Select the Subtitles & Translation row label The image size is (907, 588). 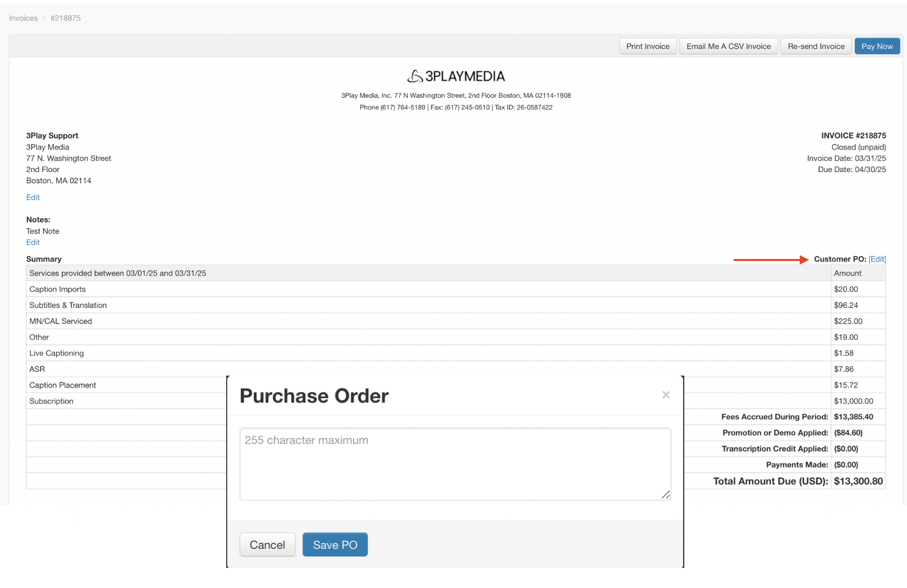coord(68,305)
